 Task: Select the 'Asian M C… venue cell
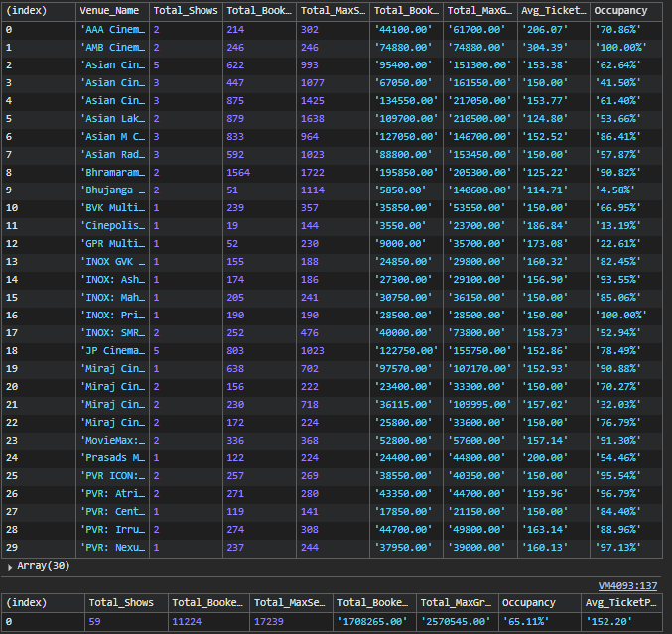(x=113, y=137)
